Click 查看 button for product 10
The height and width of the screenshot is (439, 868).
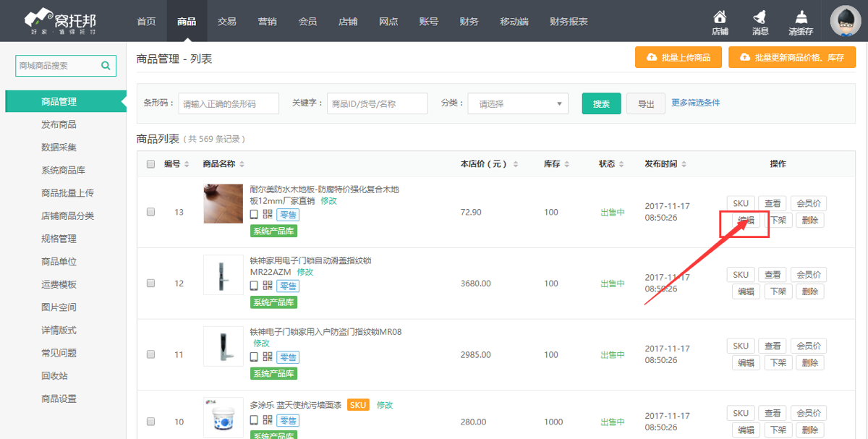pyautogui.click(x=773, y=414)
